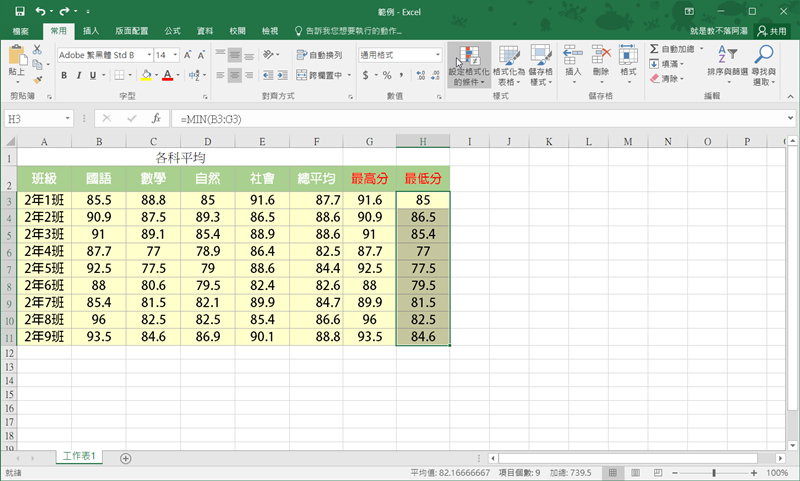
Task: Toggle italic formatting
Action: click(80, 75)
